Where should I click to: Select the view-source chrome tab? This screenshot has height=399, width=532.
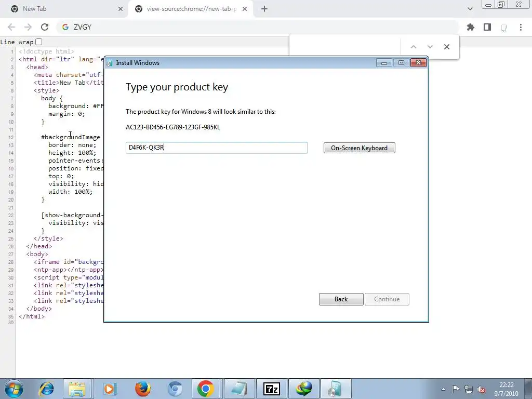[192, 9]
